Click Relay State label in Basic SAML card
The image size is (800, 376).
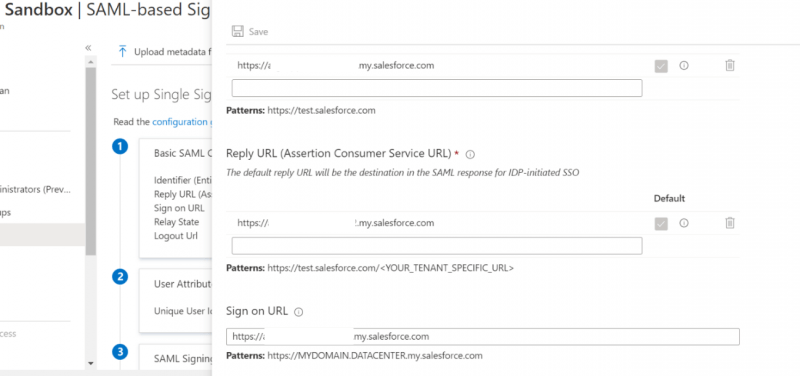[177, 222]
